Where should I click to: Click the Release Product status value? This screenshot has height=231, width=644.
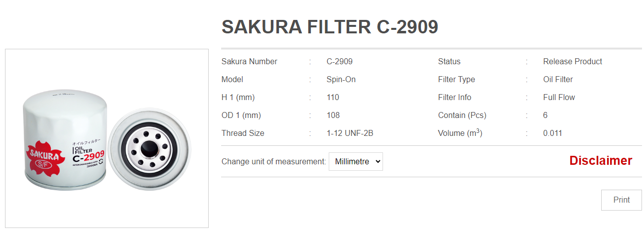(573, 62)
